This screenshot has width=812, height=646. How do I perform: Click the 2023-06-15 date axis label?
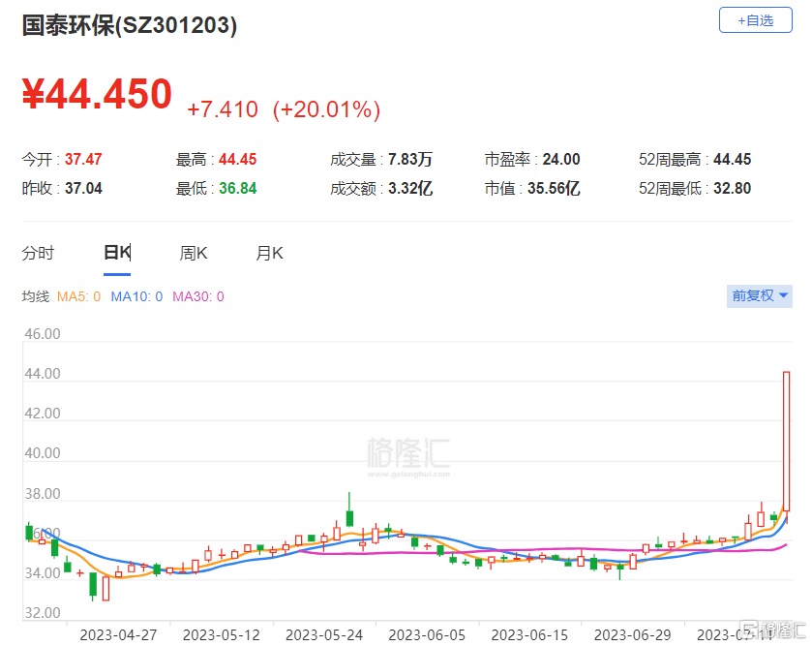click(x=529, y=634)
